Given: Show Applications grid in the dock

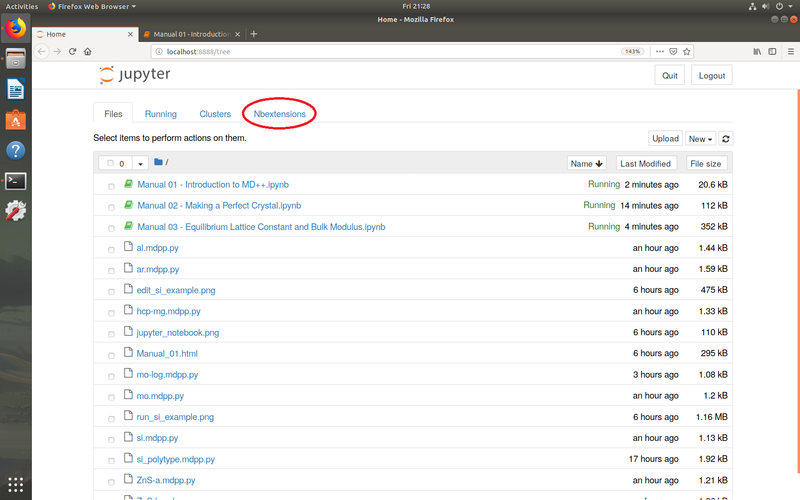Looking at the screenshot, I should (x=16, y=484).
